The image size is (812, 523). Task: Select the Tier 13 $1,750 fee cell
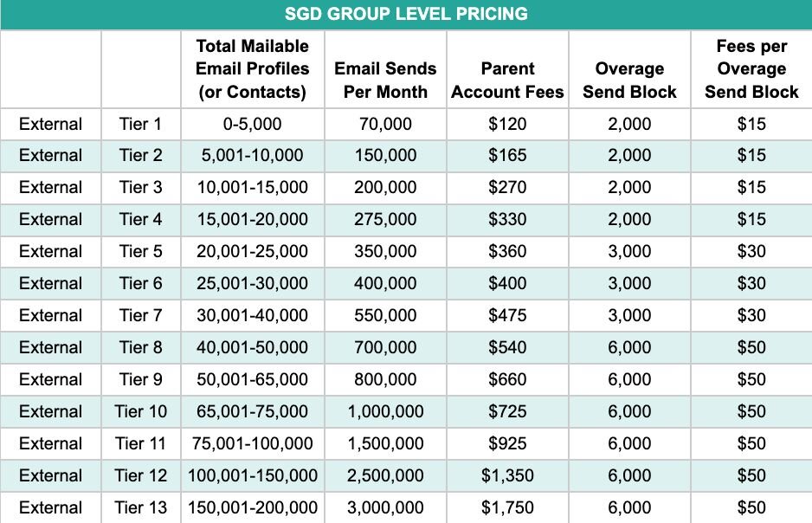click(507, 508)
